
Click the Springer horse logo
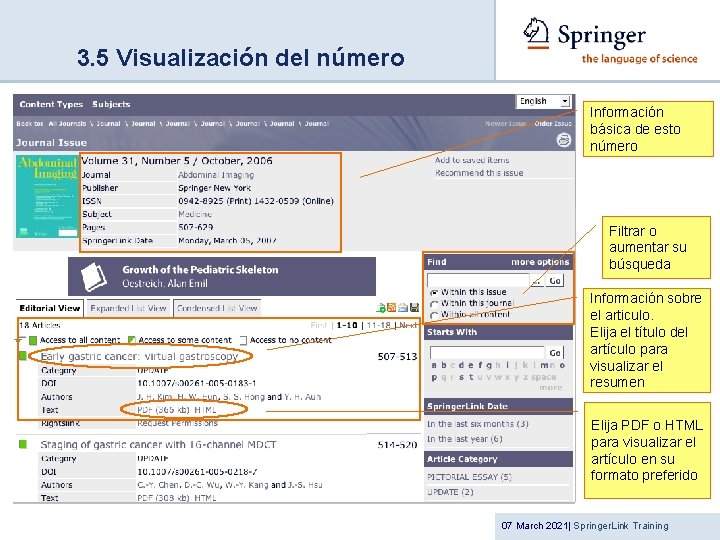536,33
